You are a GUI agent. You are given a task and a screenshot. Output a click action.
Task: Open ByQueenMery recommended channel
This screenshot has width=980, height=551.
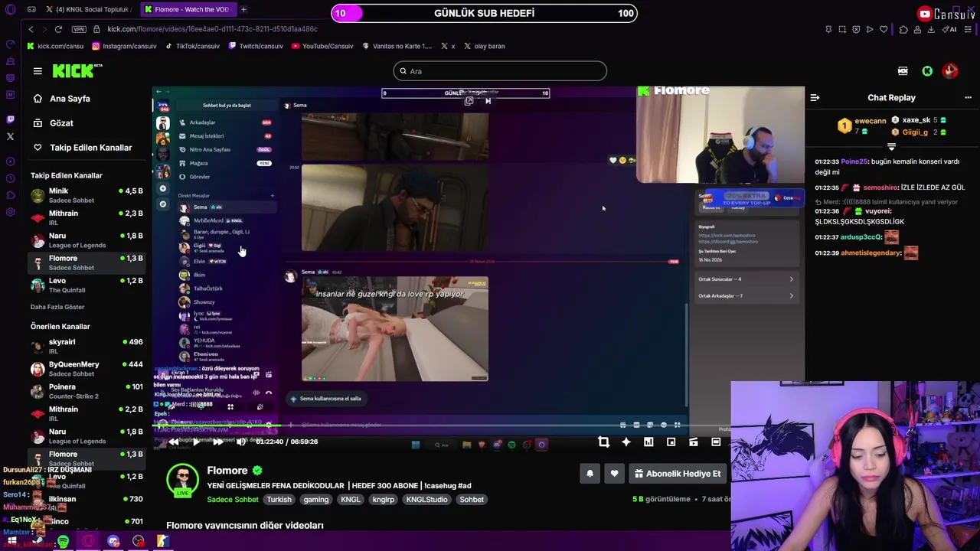coord(86,369)
